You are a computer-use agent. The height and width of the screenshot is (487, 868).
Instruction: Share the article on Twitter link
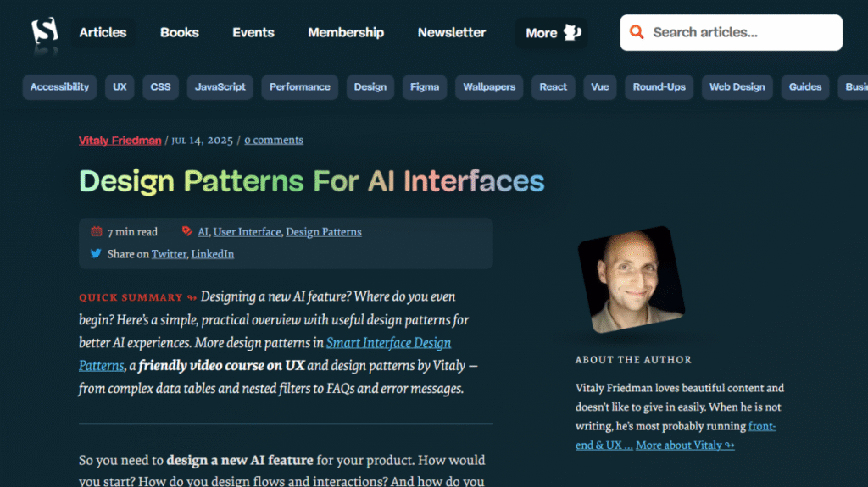click(x=169, y=254)
